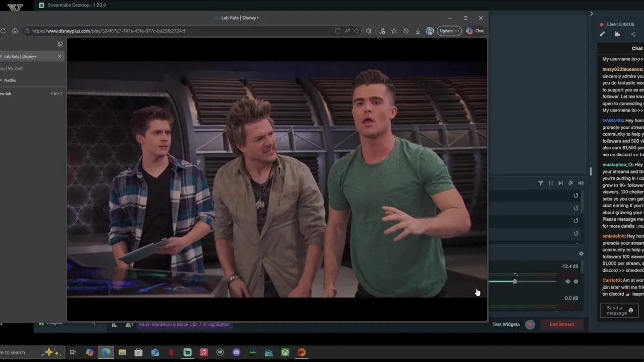
Task: Open Favorites list in Edge toolbar
Action: [x=394, y=31]
